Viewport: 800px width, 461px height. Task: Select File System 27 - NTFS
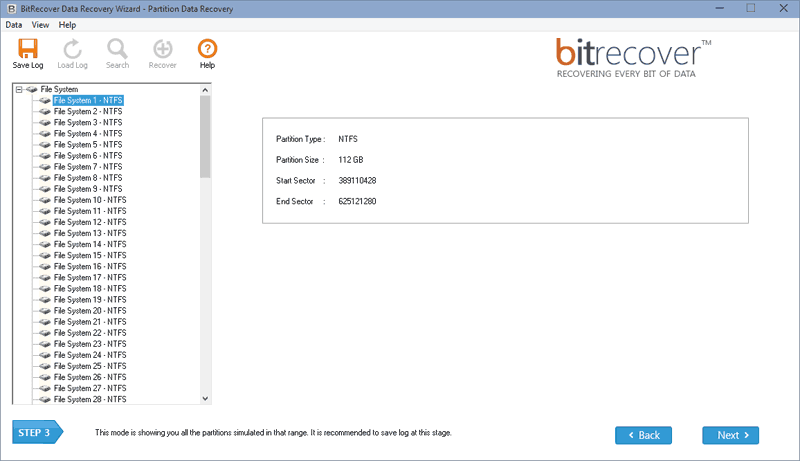pos(90,389)
